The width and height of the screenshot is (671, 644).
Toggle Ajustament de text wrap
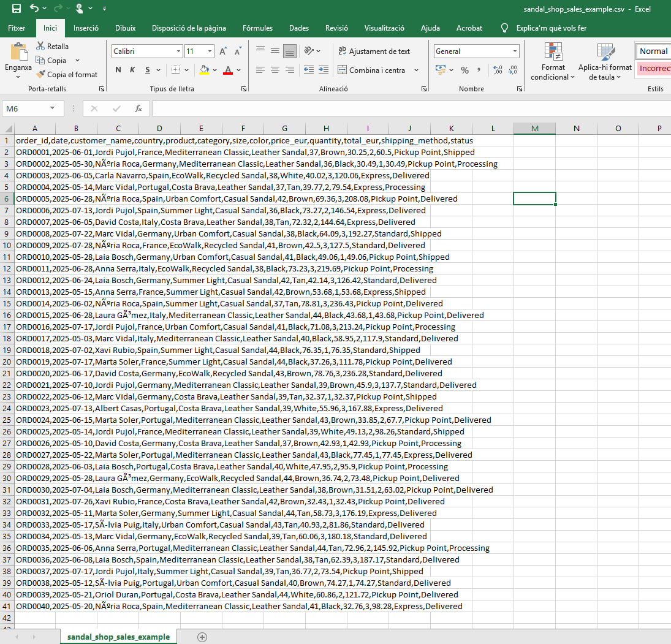(374, 51)
